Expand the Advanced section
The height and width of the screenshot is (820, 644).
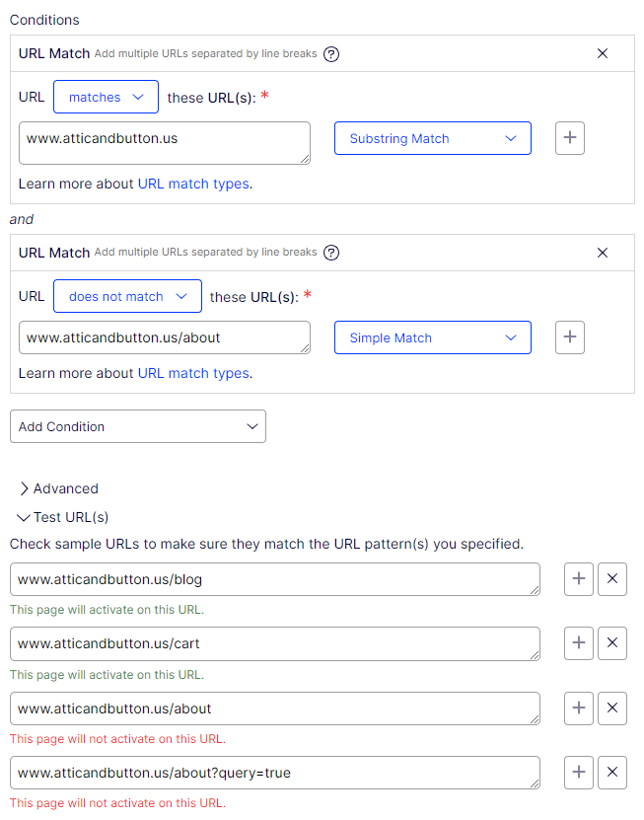[59, 488]
